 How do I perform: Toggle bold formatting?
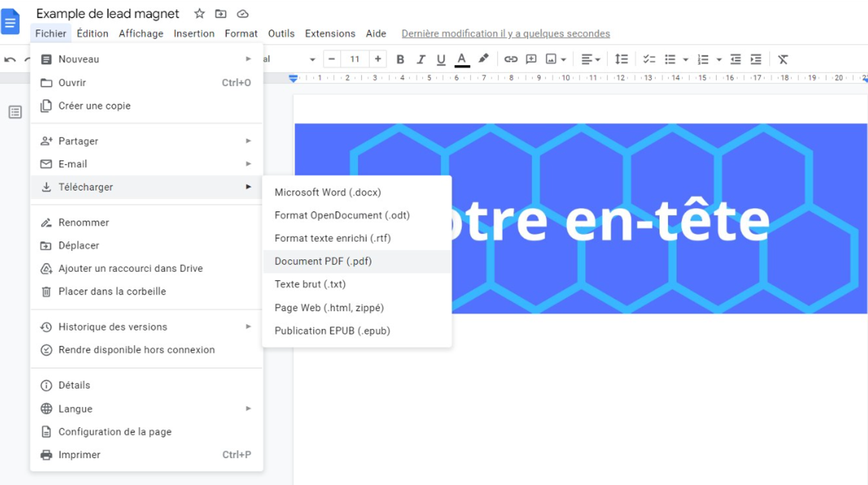tap(400, 59)
